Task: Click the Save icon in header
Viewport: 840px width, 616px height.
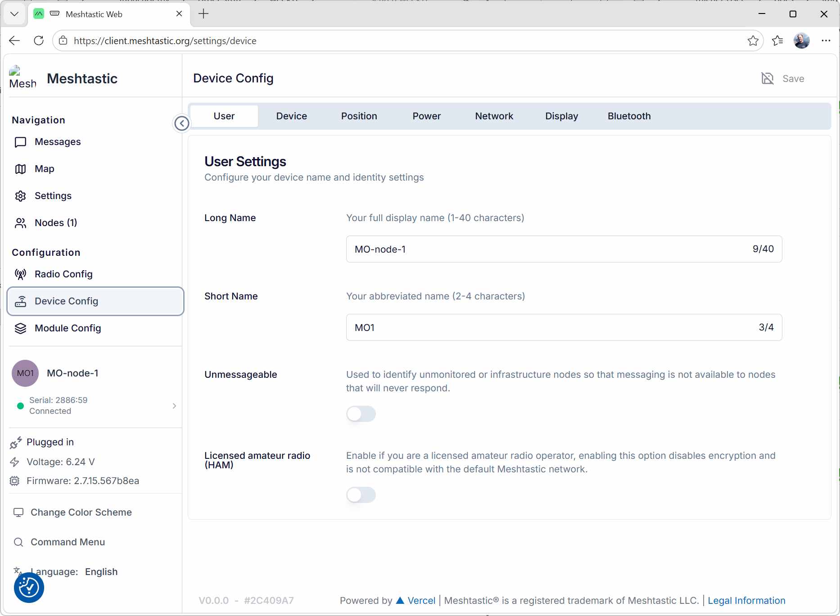Action: [768, 78]
